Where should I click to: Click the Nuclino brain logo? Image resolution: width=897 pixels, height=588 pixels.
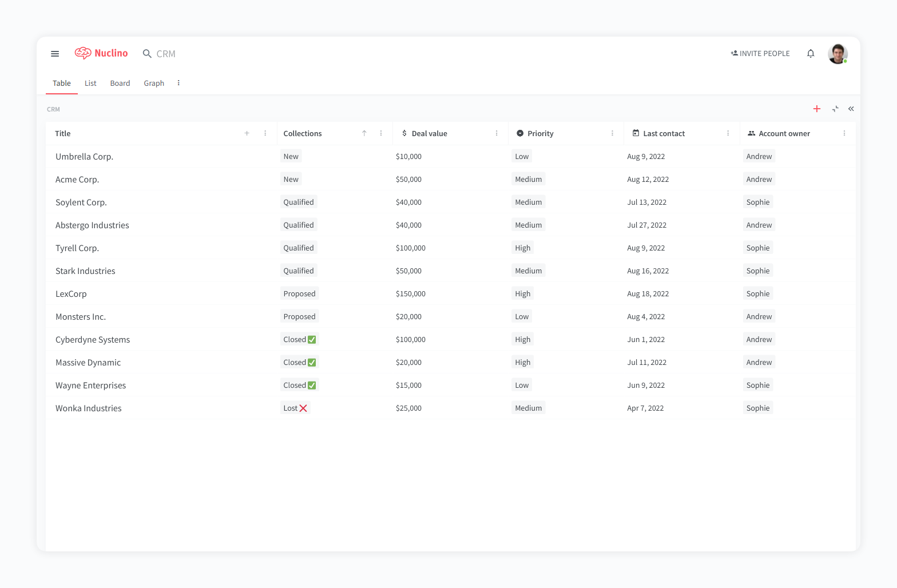pos(83,53)
